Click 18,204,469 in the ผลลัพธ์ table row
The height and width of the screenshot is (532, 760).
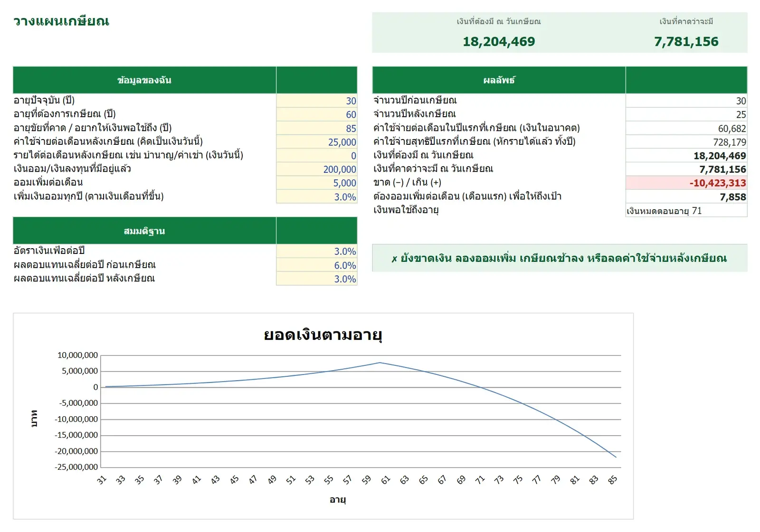click(686, 156)
